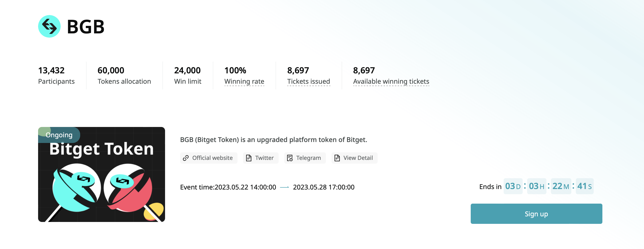Viewport: 644px width, 249px height.
Task: Click the arrow between event start and end times
Action: pos(284,187)
